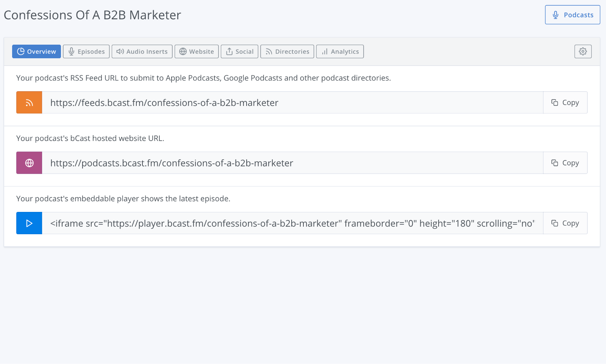The width and height of the screenshot is (606, 364).
Task: Select the Overview tab
Action: point(36,51)
